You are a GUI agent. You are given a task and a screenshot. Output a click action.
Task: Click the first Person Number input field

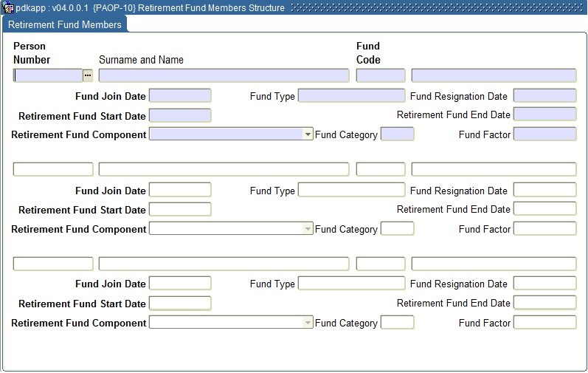pos(48,75)
